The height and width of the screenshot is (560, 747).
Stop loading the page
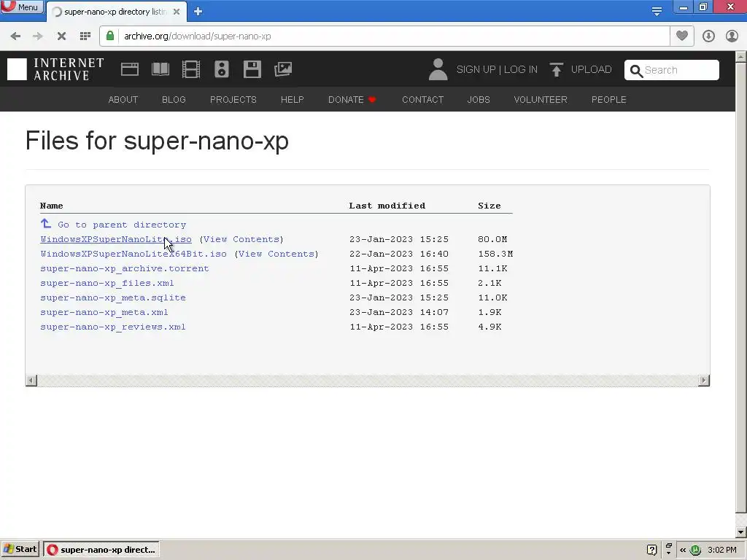[61, 36]
